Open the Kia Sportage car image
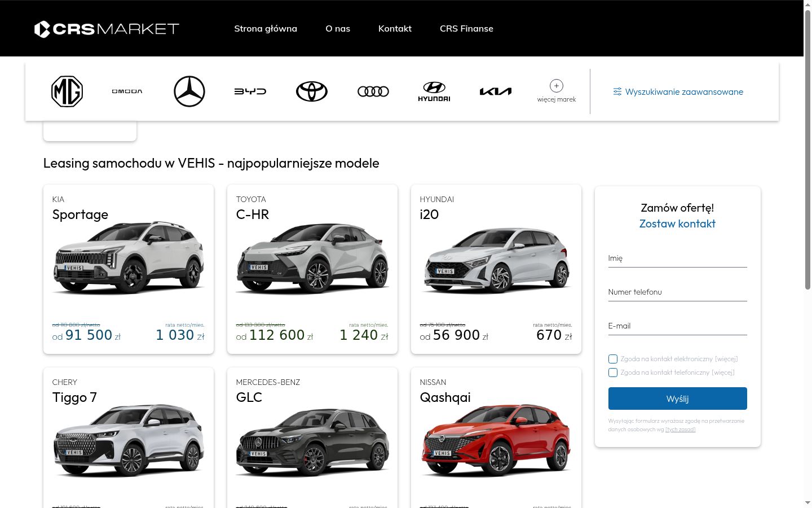 [x=129, y=258]
